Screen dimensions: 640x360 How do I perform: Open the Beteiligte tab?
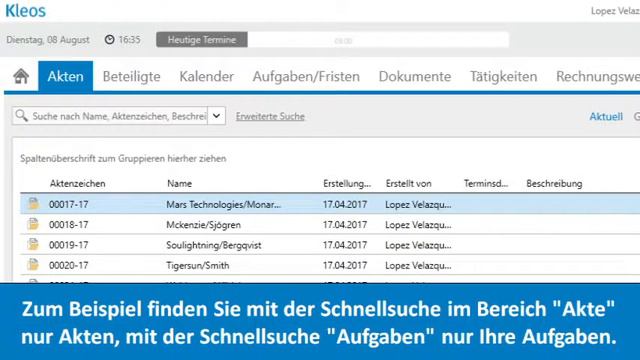131,76
